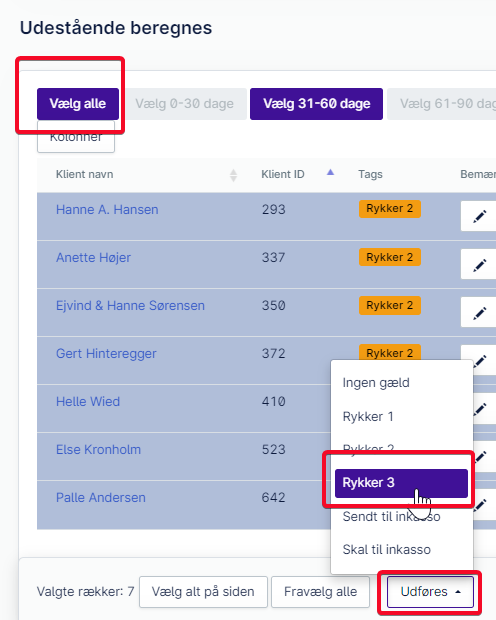Image resolution: width=496 pixels, height=620 pixels.
Task: Sort by Klient navn arrows
Action: pos(233,175)
